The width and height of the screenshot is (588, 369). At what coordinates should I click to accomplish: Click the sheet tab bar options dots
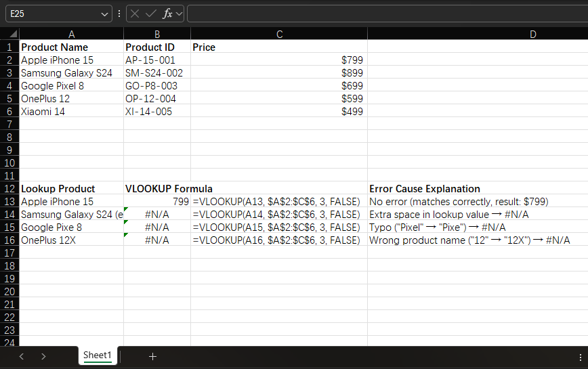pyautogui.click(x=580, y=357)
